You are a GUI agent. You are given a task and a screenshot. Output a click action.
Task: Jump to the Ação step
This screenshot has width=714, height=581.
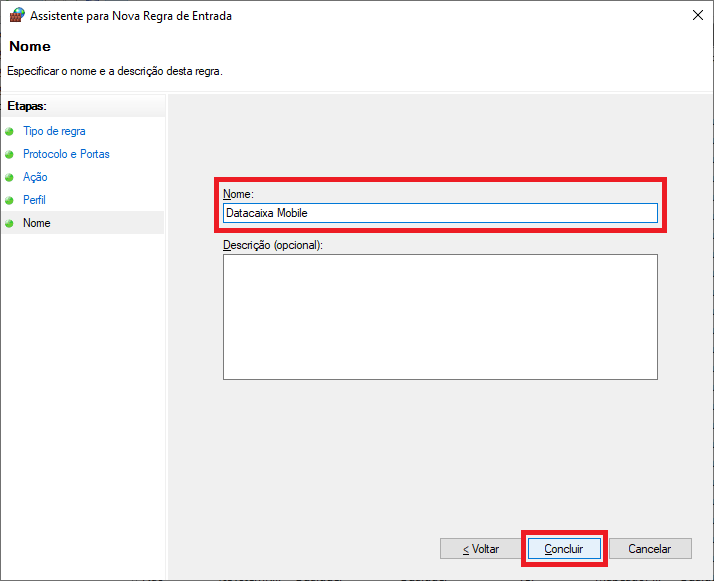pos(35,177)
